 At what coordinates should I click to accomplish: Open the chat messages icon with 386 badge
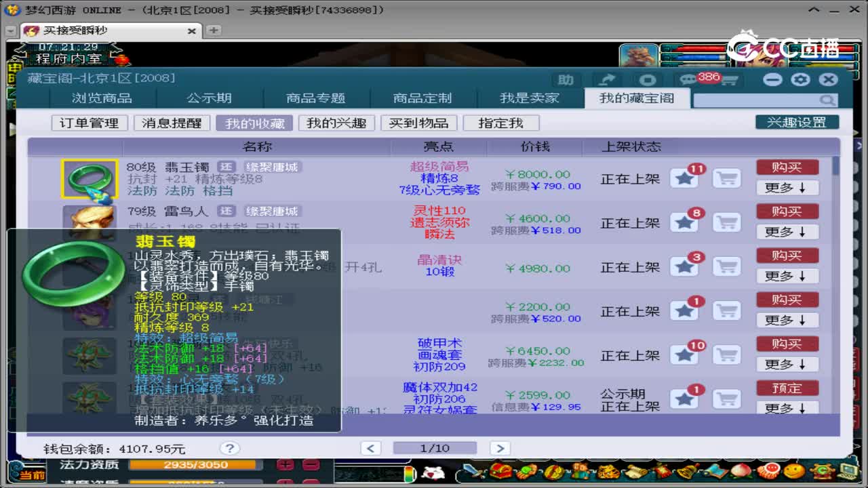(688, 80)
